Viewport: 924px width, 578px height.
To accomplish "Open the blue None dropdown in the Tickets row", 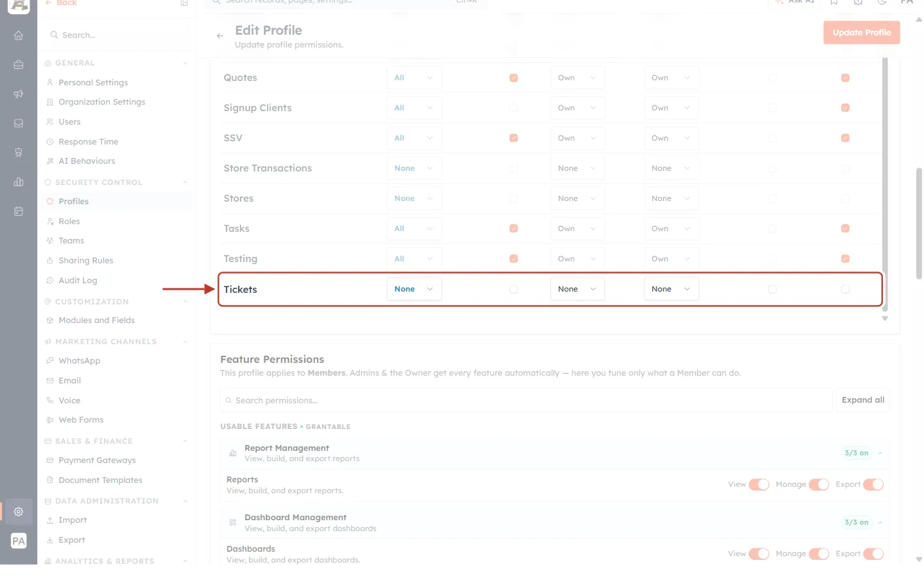I will tap(414, 290).
